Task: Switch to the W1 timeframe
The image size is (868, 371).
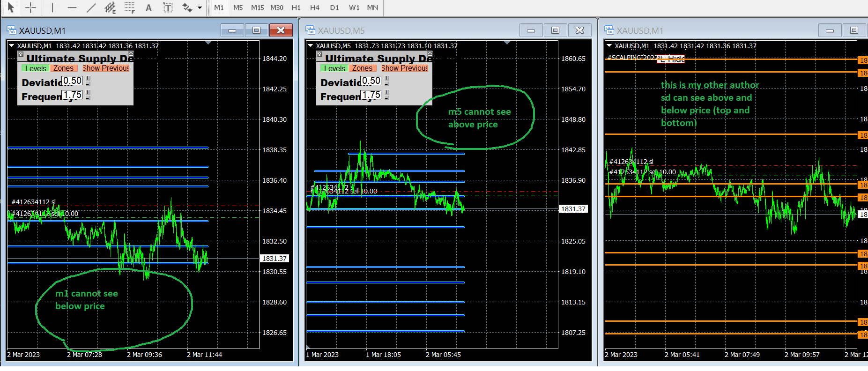Action: (x=354, y=7)
